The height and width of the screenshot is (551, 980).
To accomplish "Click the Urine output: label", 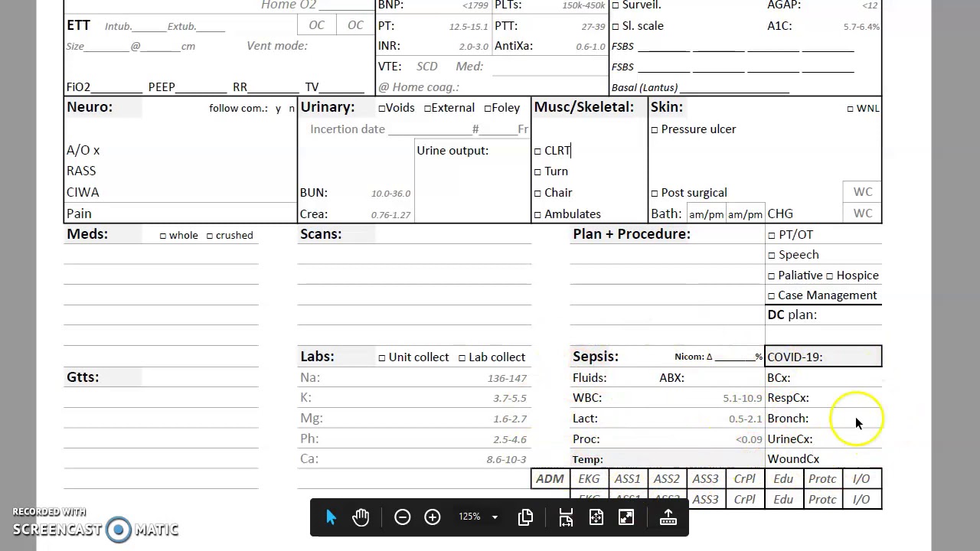I will coord(452,151).
